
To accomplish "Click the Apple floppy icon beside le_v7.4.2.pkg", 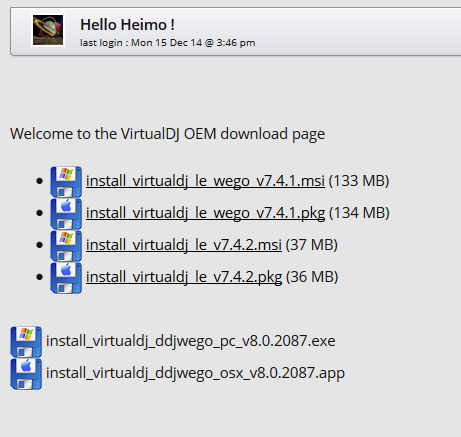I will 66,278.
